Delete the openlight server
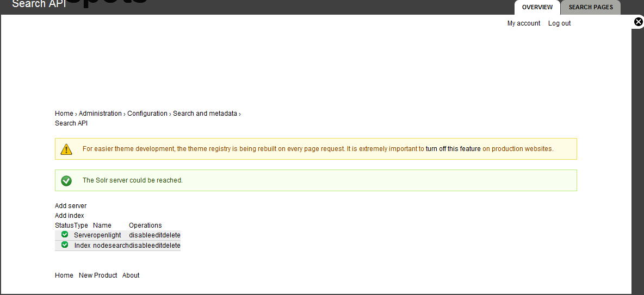This screenshot has width=644, height=295. click(172, 235)
